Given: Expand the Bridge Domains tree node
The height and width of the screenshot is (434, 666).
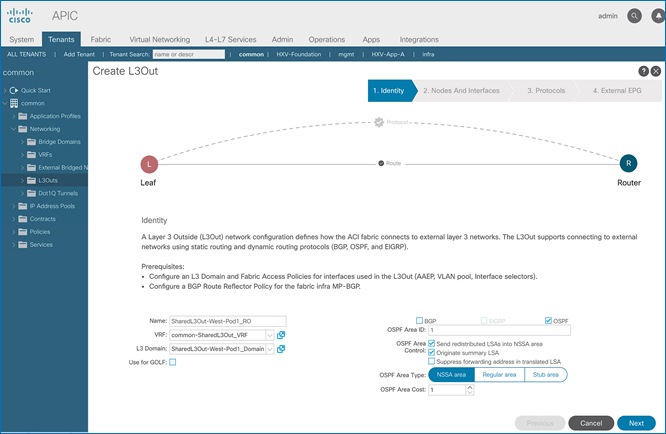Looking at the screenshot, I should (x=22, y=142).
